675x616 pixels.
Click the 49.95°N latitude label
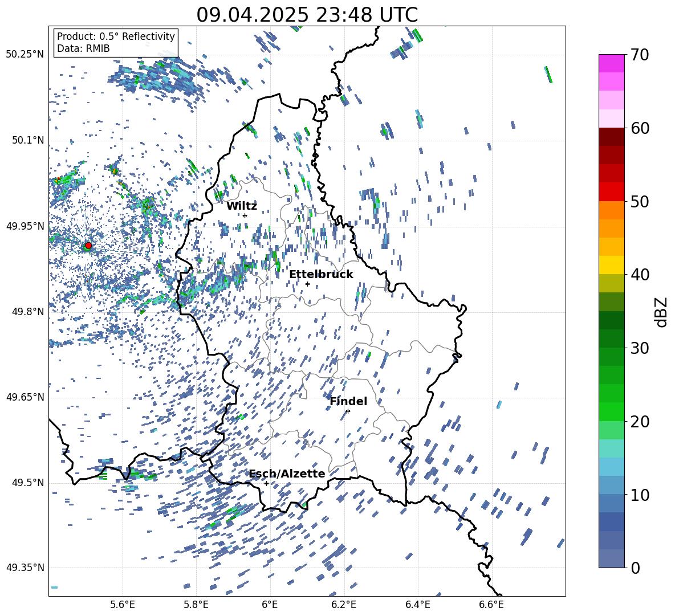pos(25,226)
